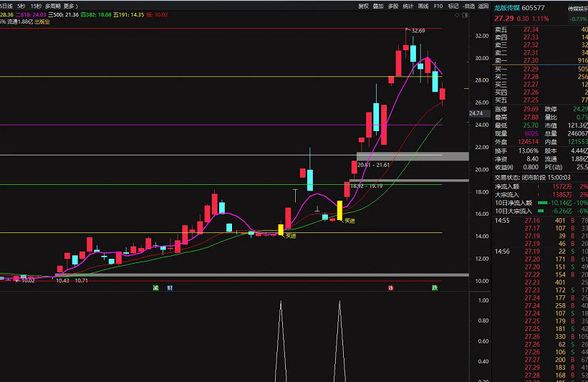The image size is (588, 382).
Task: Switch to the 日线 period tab
Action: [6, 6]
